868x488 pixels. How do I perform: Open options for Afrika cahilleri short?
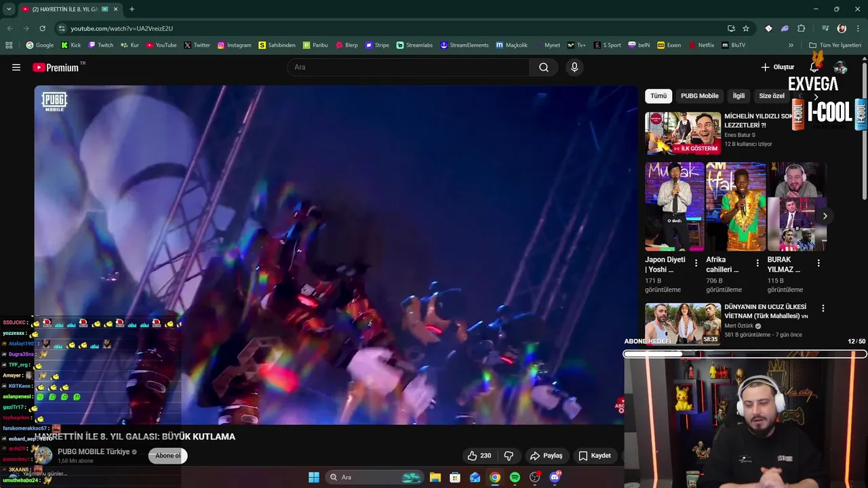click(757, 263)
